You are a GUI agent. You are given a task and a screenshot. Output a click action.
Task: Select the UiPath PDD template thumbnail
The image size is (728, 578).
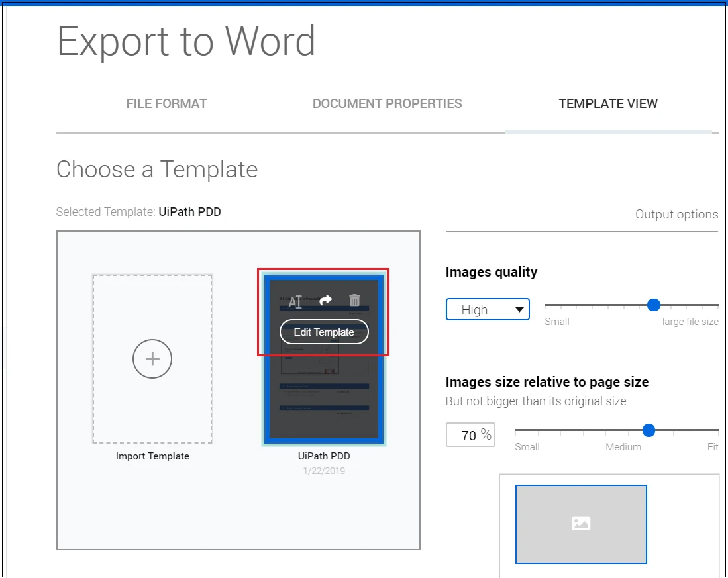pos(324,359)
